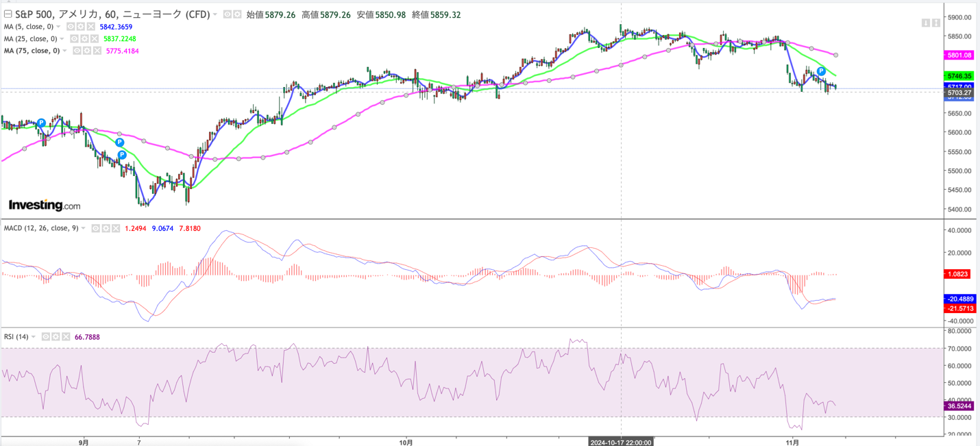Click the magenta 5801.08 price label
The image size is (980, 446).
pos(959,55)
